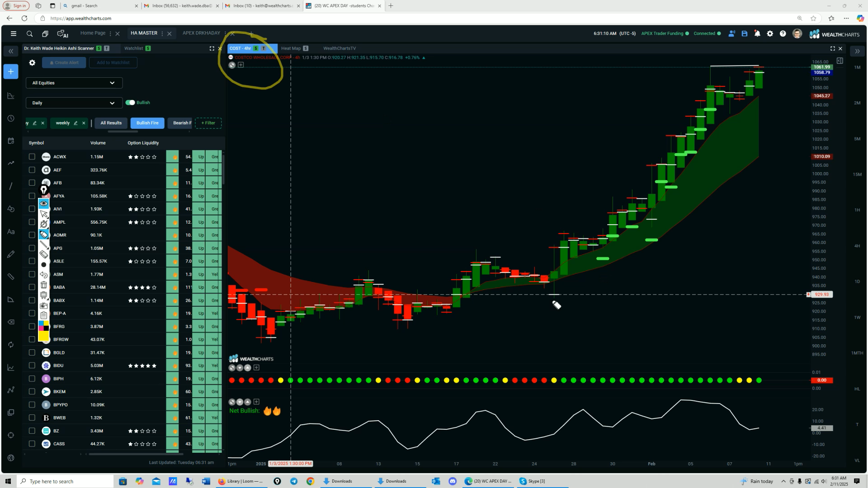Switch to the APEX DRKHADAY workspace tab

tap(201, 33)
